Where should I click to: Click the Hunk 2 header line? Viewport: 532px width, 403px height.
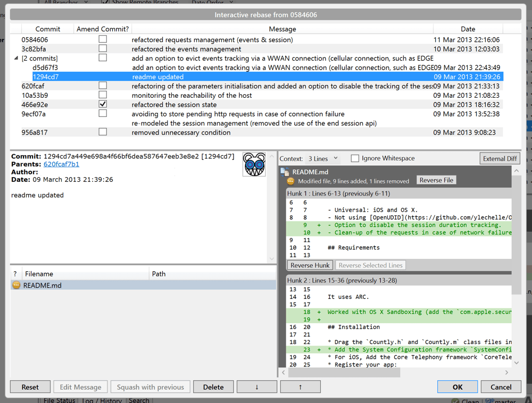point(399,280)
